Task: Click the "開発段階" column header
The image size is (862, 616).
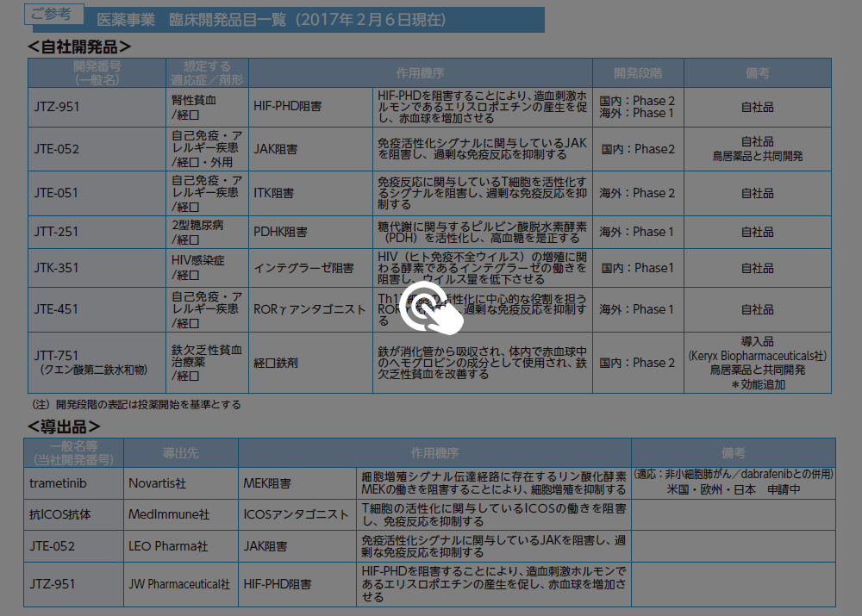Action: pyautogui.click(x=638, y=73)
